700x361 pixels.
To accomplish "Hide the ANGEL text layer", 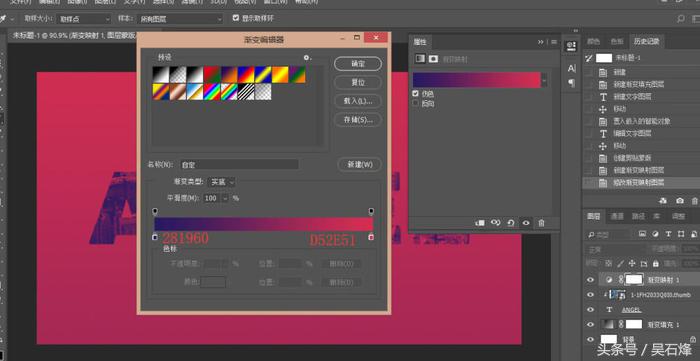I will pos(591,310).
